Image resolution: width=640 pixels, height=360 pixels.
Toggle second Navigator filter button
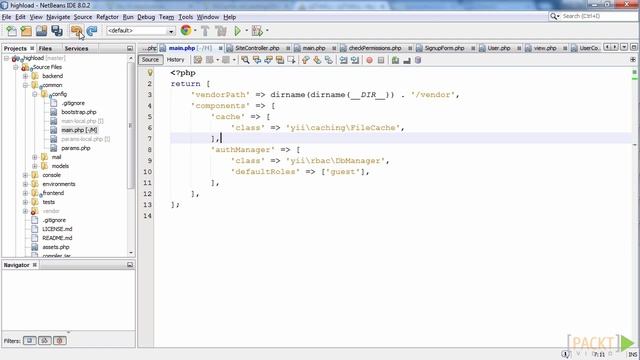point(45,340)
